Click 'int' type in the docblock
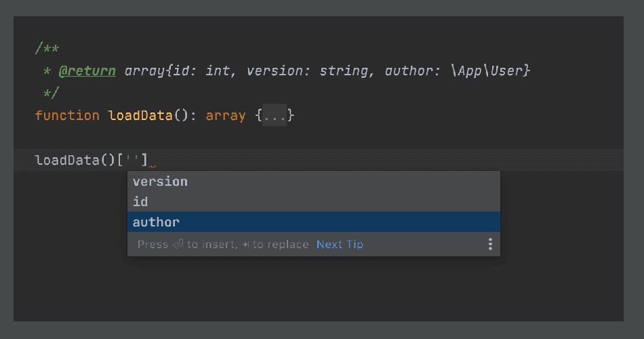This screenshot has height=339, width=644. pos(218,71)
